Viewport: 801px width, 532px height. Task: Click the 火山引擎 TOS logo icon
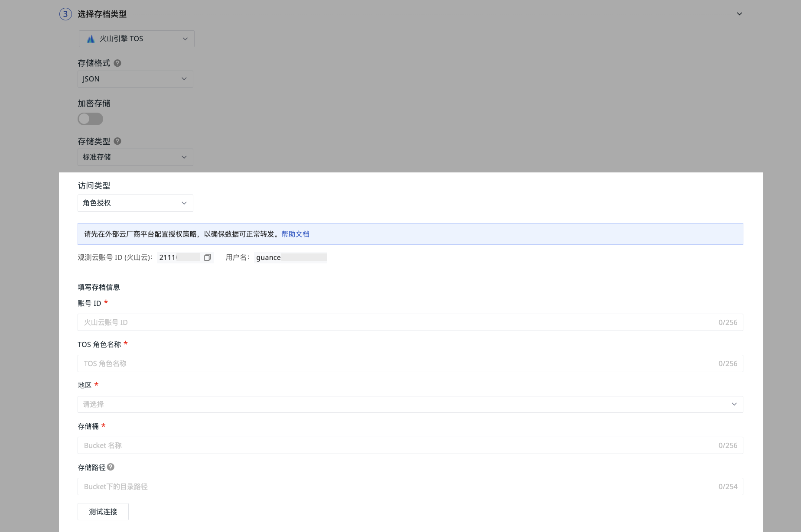coord(91,39)
